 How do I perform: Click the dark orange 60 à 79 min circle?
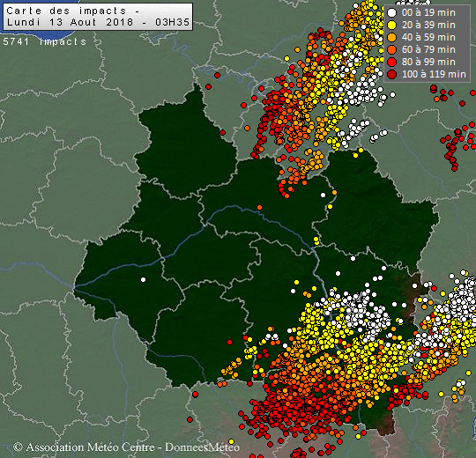click(x=392, y=49)
